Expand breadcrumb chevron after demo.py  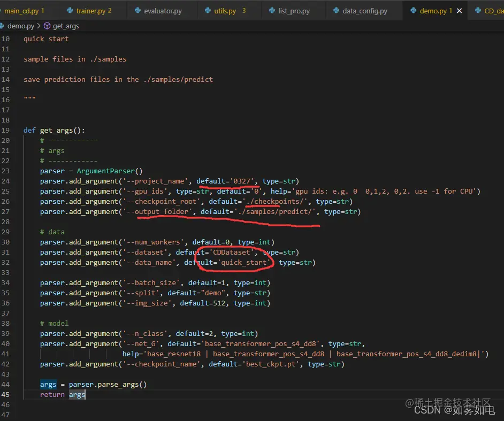tap(39, 26)
